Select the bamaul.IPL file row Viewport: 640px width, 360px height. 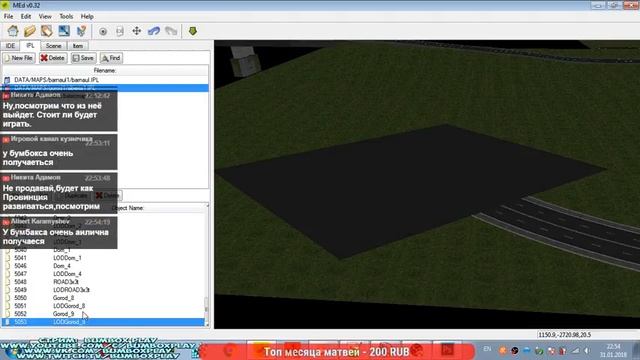click(x=105, y=80)
